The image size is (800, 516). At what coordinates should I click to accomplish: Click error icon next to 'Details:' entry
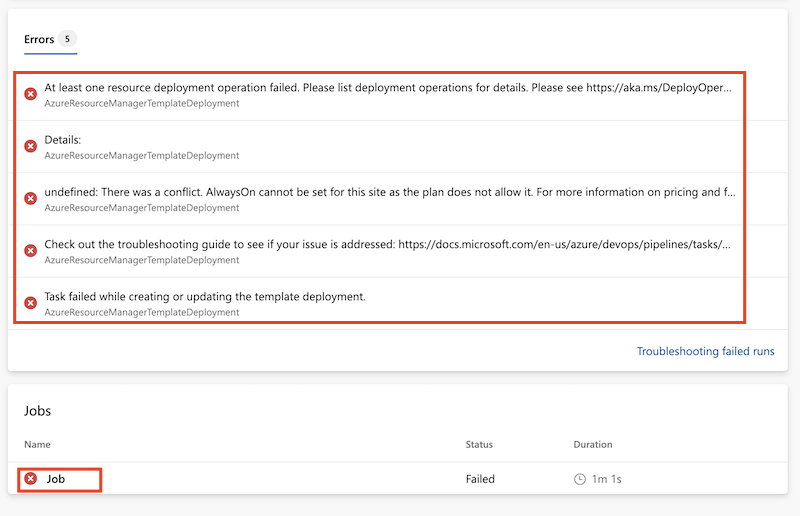[31, 146]
